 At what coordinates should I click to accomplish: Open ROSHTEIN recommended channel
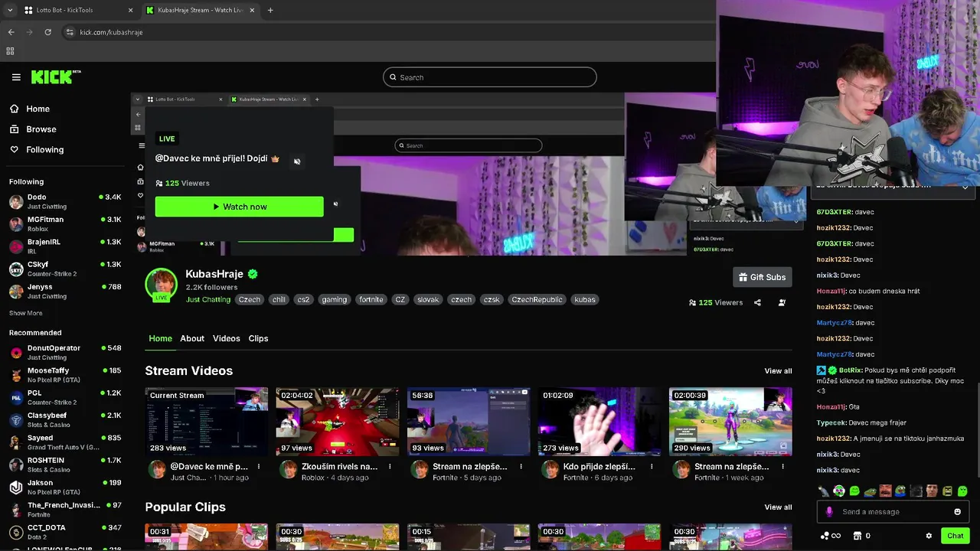point(65,465)
